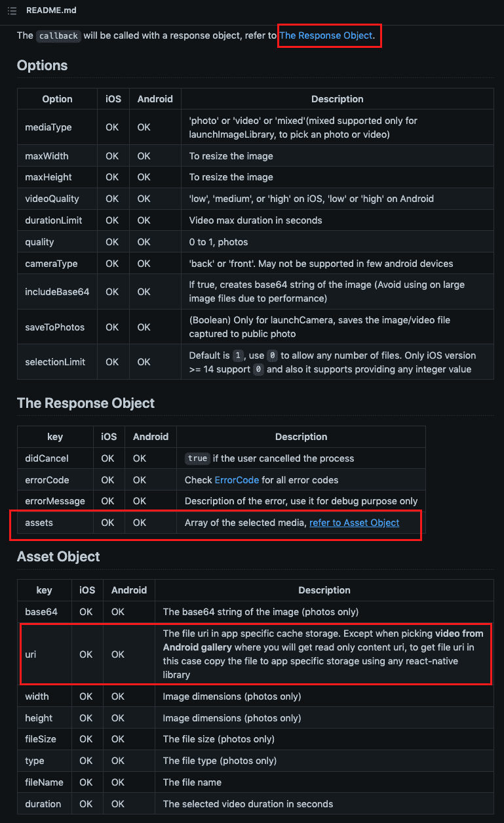This screenshot has height=823, width=504.
Task: Click the mediaType option cell
Action: (x=58, y=127)
